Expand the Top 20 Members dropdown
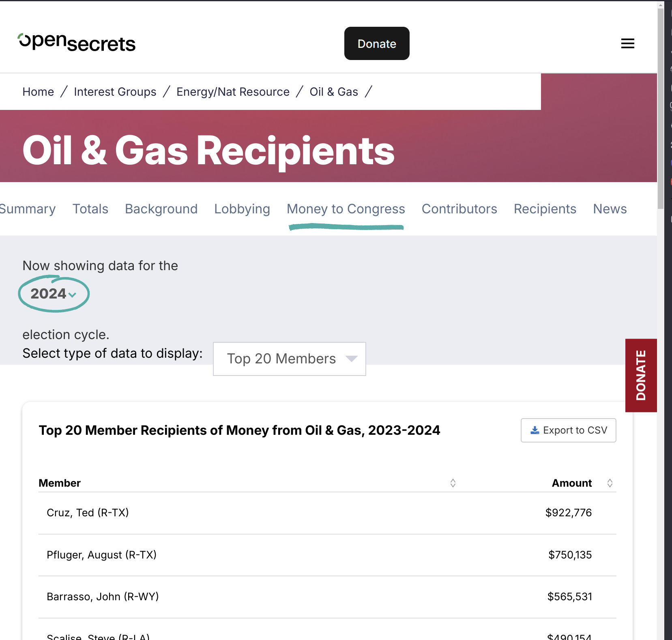Image resolution: width=672 pixels, height=640 pixels. coord(289,359)
